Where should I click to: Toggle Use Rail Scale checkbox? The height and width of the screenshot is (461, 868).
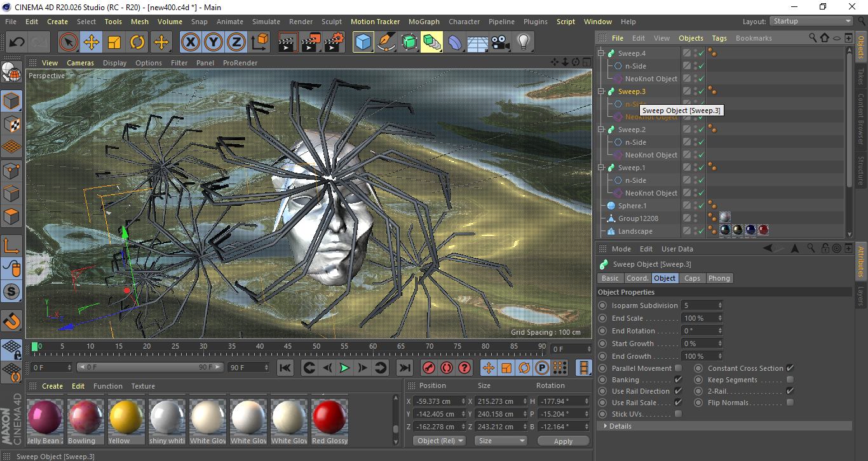(x=678, y=403)
